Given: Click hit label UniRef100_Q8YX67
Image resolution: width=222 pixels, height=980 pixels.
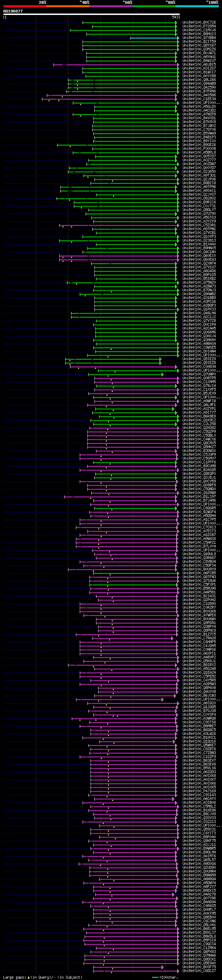Looking at the screenshot, I should (199, 45).
